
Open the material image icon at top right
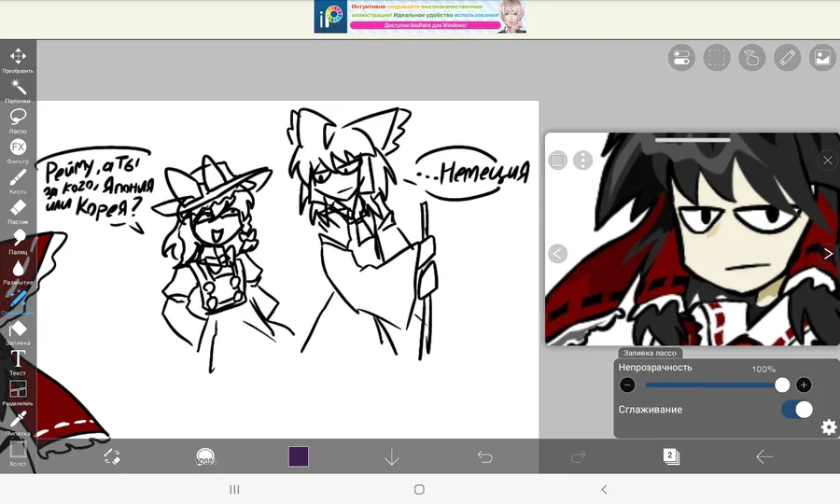coord(823,57)
